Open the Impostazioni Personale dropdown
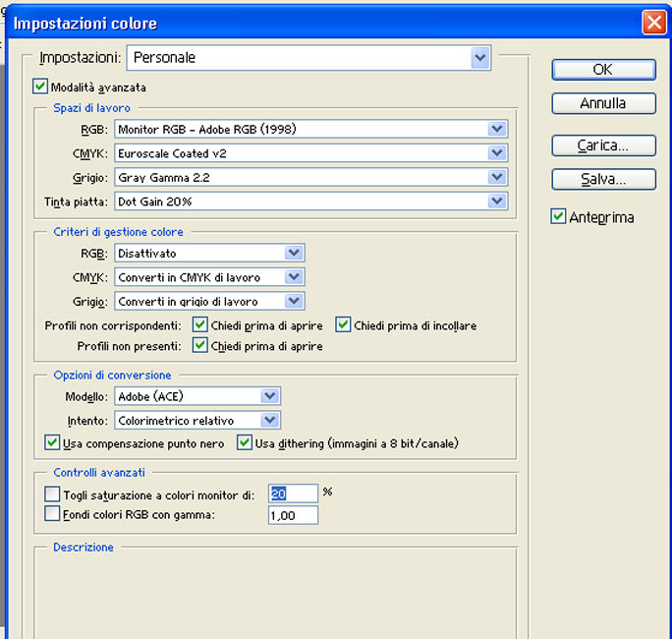 tap(479, 58)
